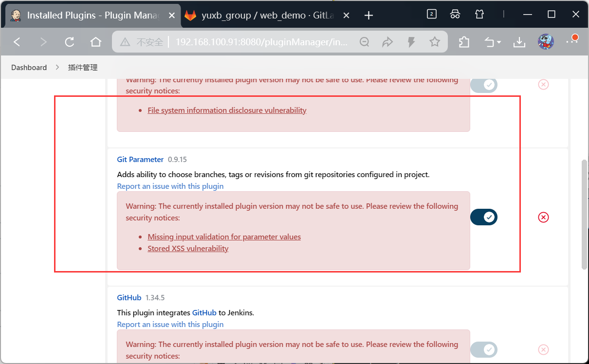Open the Git Parameter plugin link

(140, 160)
